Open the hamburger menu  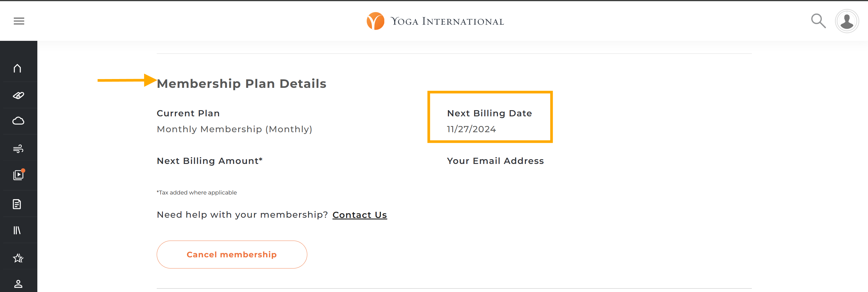coord(19,21)
